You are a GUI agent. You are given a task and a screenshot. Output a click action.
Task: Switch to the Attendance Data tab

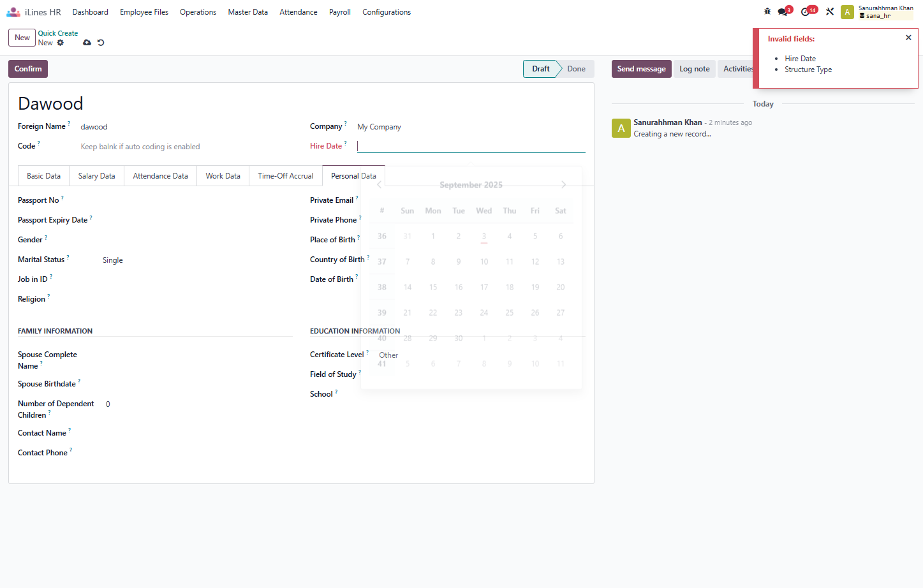pos(161,176)
